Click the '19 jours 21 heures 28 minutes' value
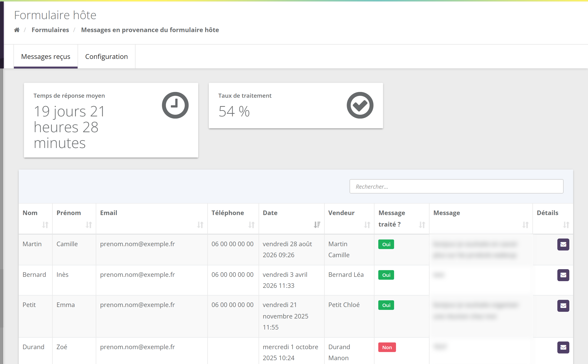588x364 pixels. tap(69, 127)
